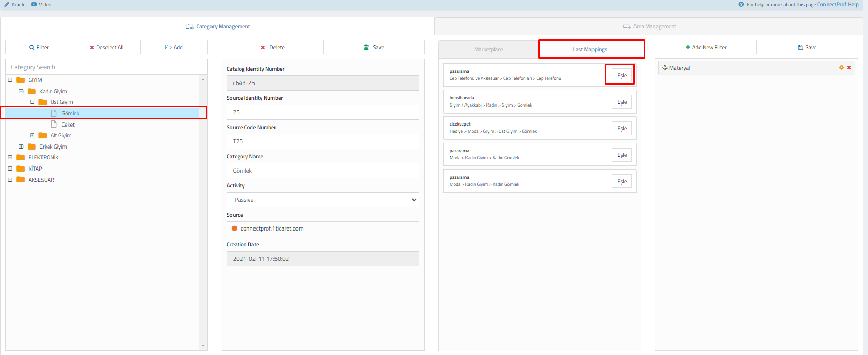Image resolution: width=868 pixels, height=355 pixels.
Task: Click Deselect All in category toolbar
Action: click(x=107, y=47)
